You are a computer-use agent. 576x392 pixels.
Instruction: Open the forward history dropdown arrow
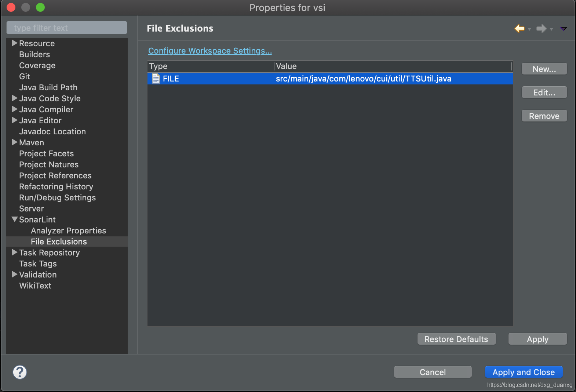[x=551, y=29]
